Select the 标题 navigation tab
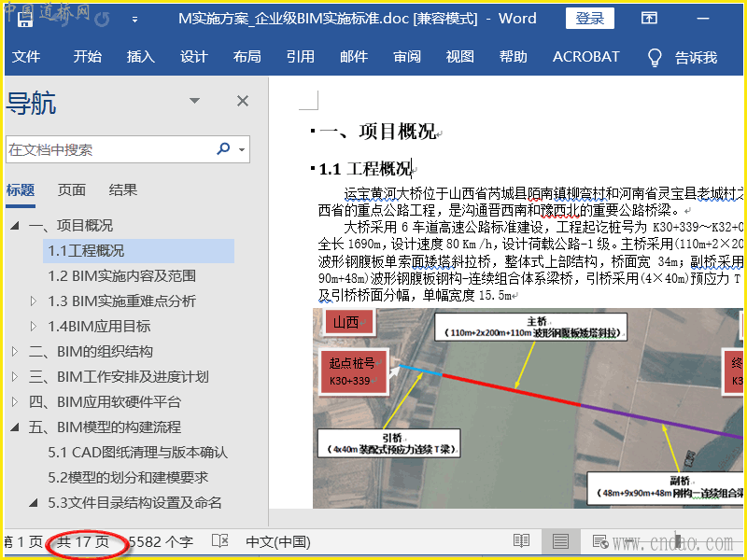 (x=21, y=190)
